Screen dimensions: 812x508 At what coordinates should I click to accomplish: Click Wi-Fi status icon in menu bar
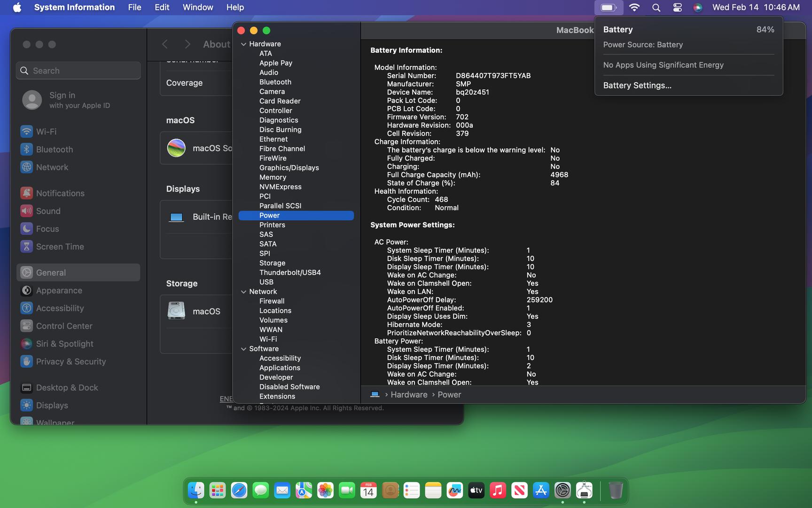click(x=634, y=8)
